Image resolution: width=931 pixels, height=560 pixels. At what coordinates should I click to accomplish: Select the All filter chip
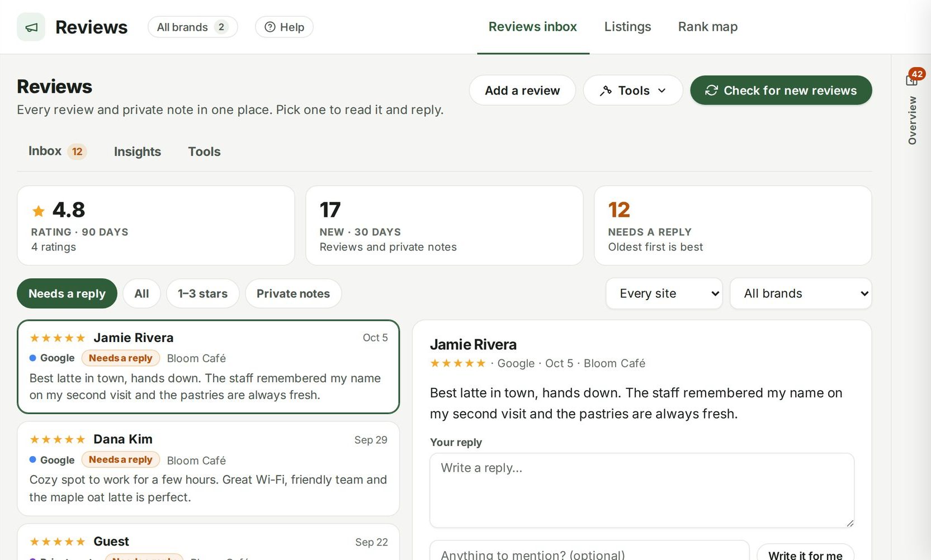[142, 293]
